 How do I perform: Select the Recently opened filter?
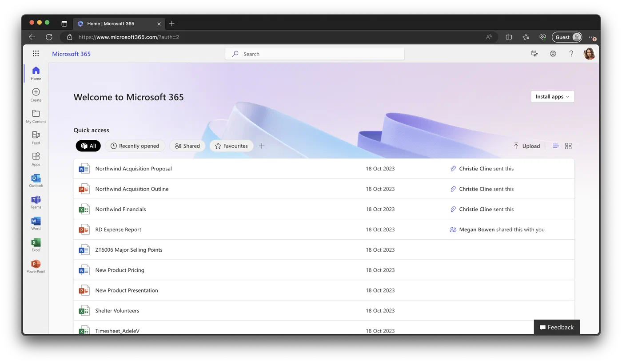click(135, 146)
